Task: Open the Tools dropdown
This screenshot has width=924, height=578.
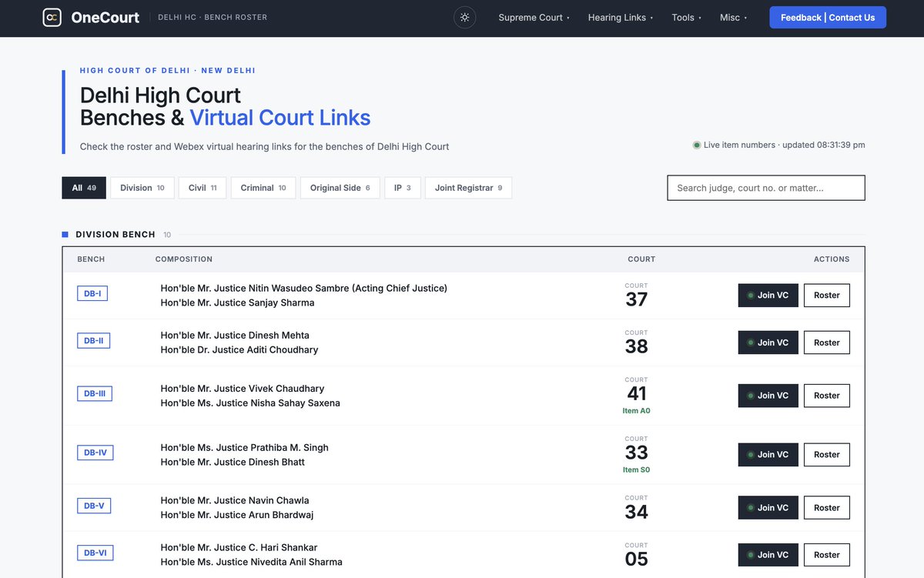Action: click(x=686, y=18)
